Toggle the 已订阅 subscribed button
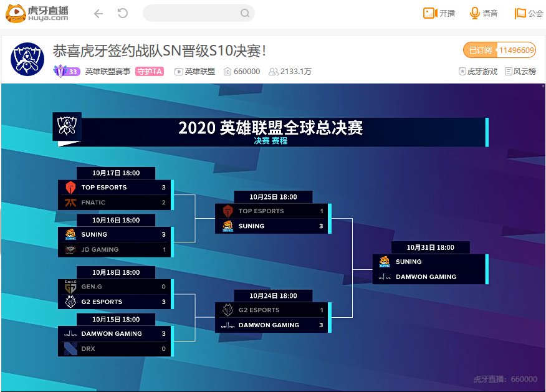This screenshot has width=546, height=392. tap(480, 50)
